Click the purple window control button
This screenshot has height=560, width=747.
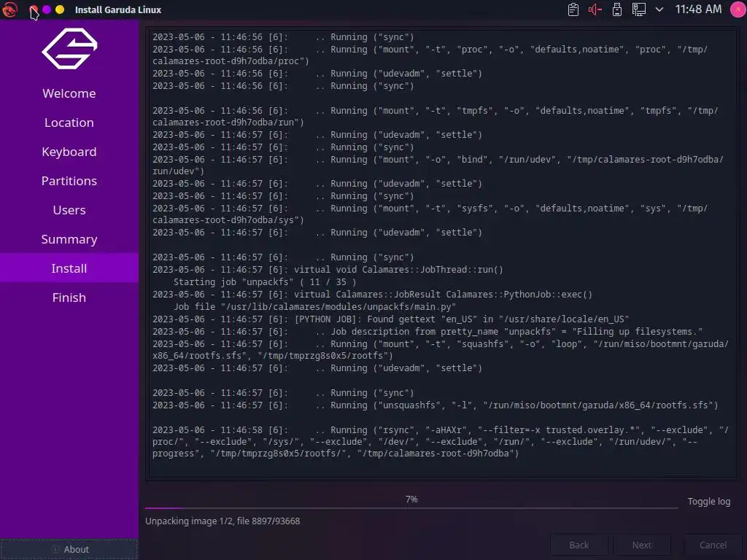(47, 9)
